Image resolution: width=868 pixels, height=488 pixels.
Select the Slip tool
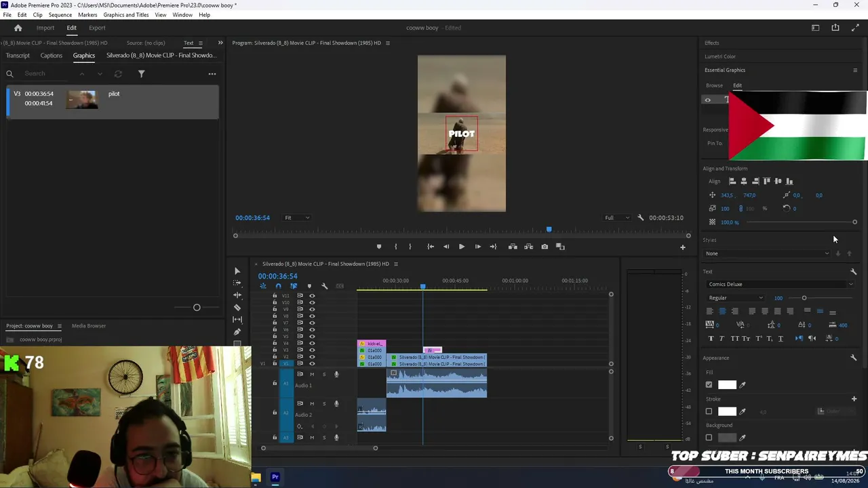click(x=237, y=319)
